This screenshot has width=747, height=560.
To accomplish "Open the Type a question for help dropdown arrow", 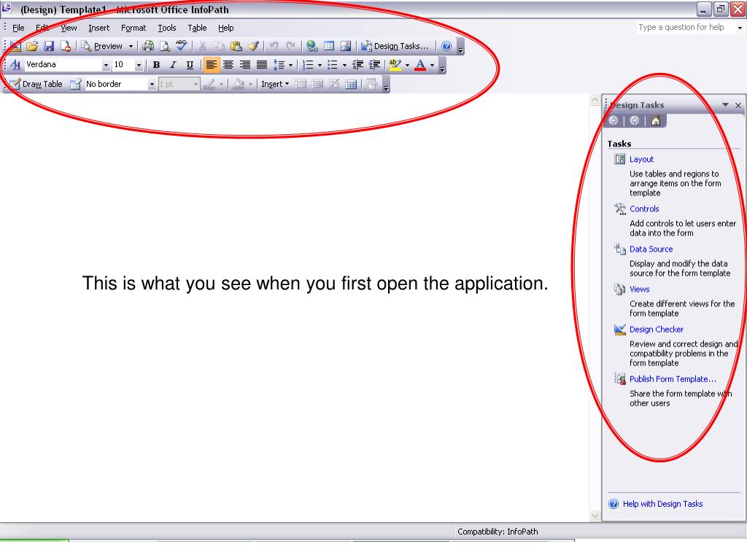I will (740, 28).
